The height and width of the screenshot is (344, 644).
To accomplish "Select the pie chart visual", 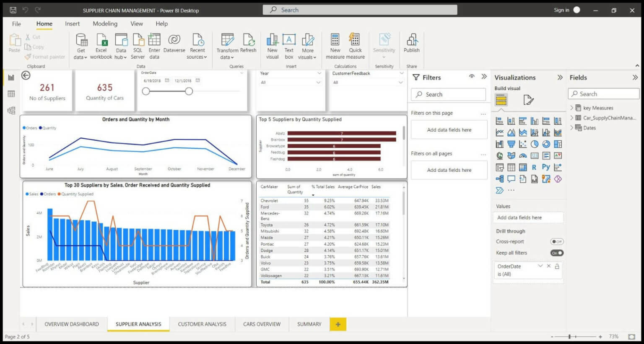I will tap(534, 144).
